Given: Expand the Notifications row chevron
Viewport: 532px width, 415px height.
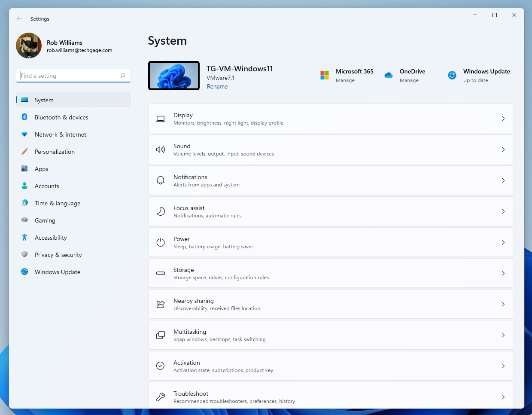Looking at the screenshot, I should (503, 180).
